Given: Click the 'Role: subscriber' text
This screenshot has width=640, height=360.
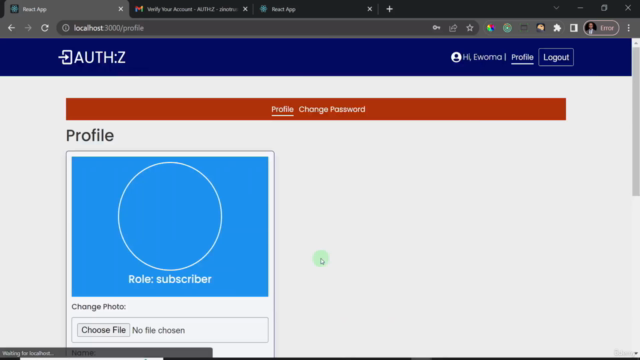Looking at the screenshot, I should 170,279.
